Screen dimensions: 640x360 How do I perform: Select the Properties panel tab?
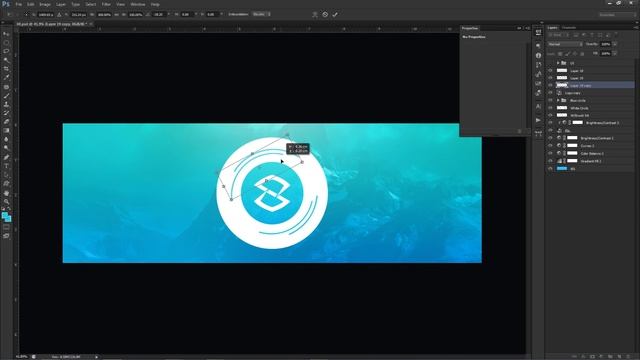pos(470,28)
